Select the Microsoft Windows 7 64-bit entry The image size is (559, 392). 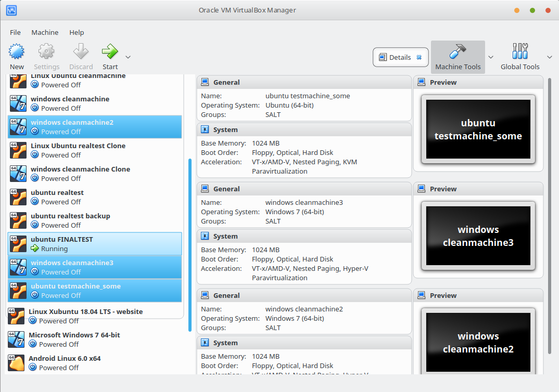[x=95, y=339]
